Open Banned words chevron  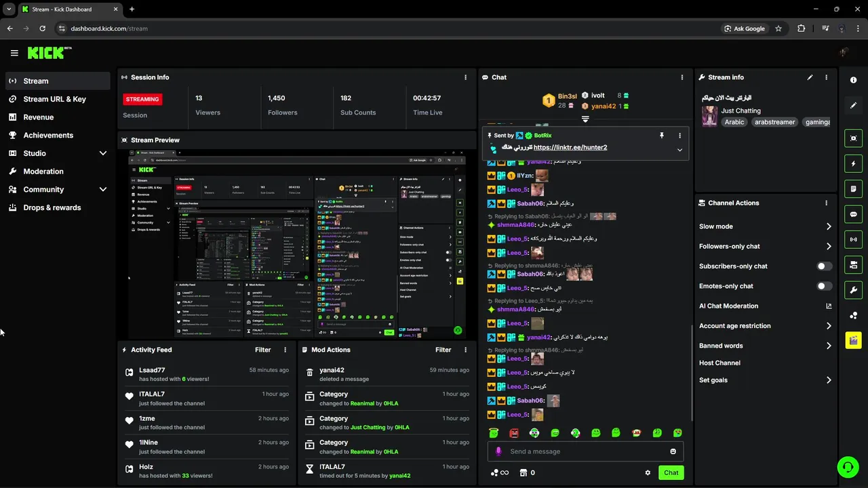[829, 346]
